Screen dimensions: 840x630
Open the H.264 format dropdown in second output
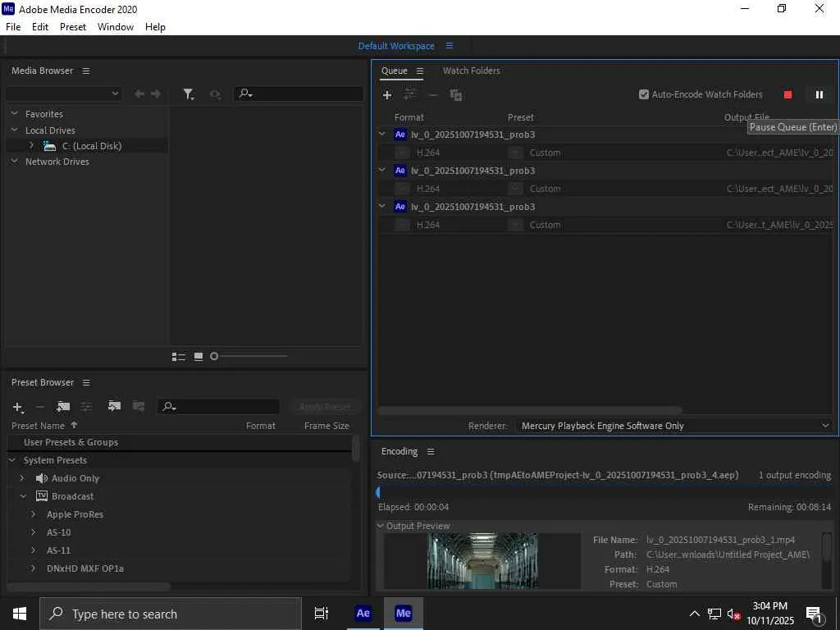402,189
